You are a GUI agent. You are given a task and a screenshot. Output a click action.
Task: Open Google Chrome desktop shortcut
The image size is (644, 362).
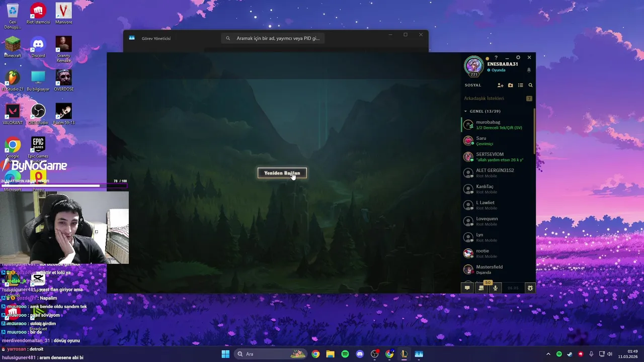point(13,148)
